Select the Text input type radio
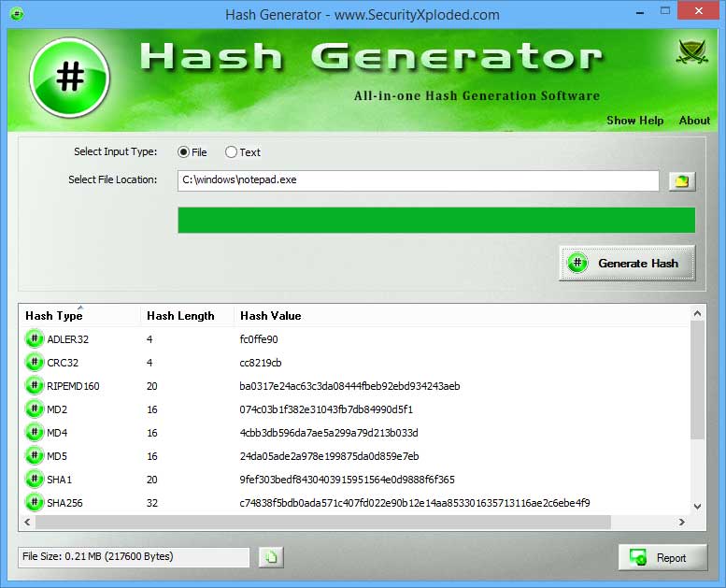 tap(231, 152)
